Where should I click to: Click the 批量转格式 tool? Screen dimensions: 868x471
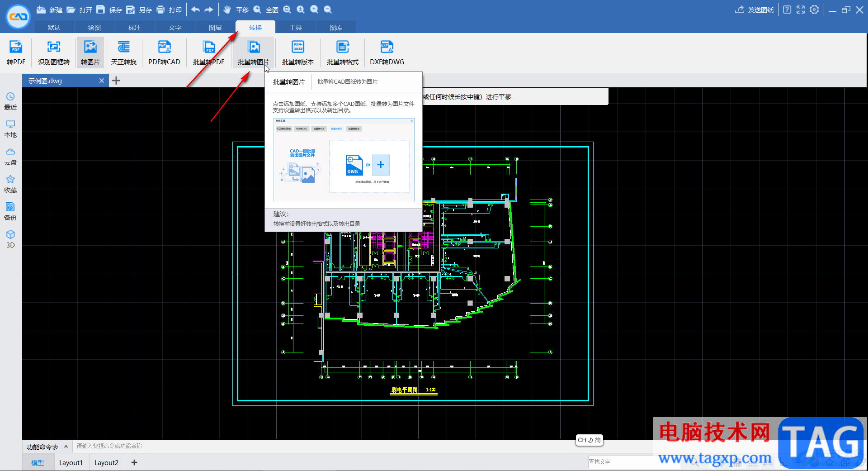pyautogui.click(x=343, y=52)
